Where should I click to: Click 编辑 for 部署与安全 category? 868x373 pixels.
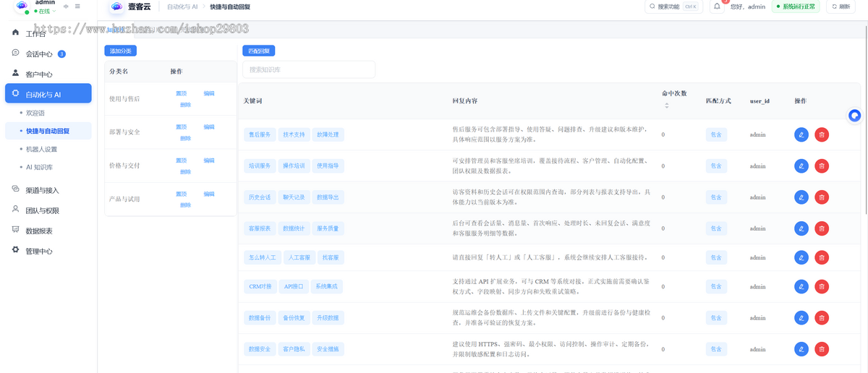[x=209, y=127]
